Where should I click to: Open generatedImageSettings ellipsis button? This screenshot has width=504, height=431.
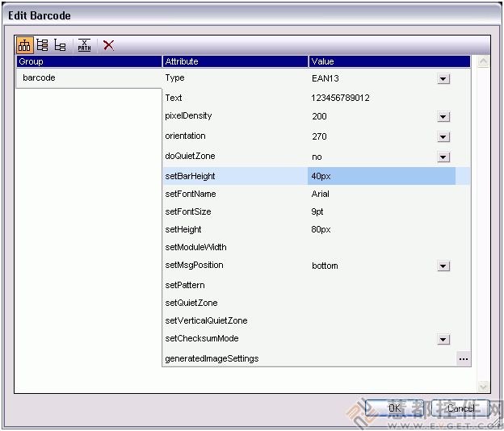point(463,358)
